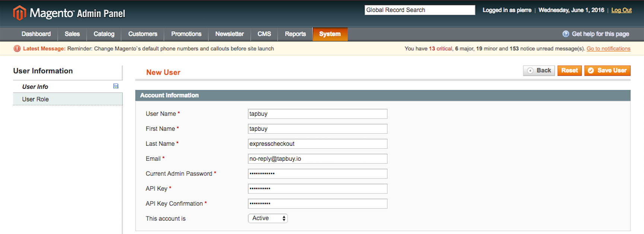Click the User Name input field

318,114
